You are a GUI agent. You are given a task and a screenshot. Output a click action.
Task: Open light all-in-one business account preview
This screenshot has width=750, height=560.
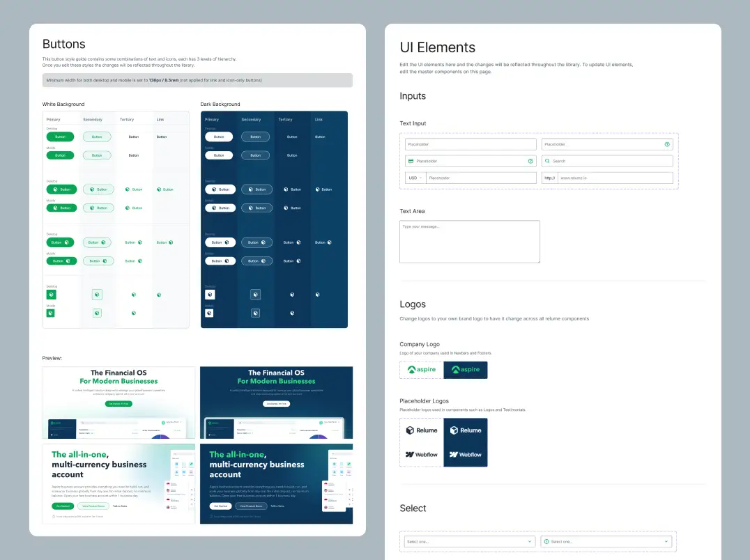[118, 483]
